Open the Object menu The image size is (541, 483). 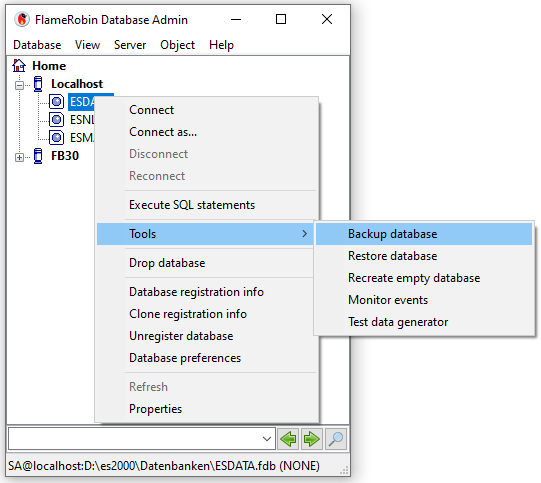(x=177, y=45)
